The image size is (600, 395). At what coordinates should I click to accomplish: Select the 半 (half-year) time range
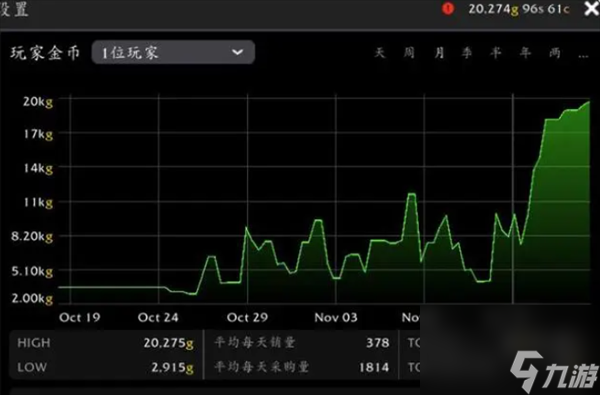point(496,52)
